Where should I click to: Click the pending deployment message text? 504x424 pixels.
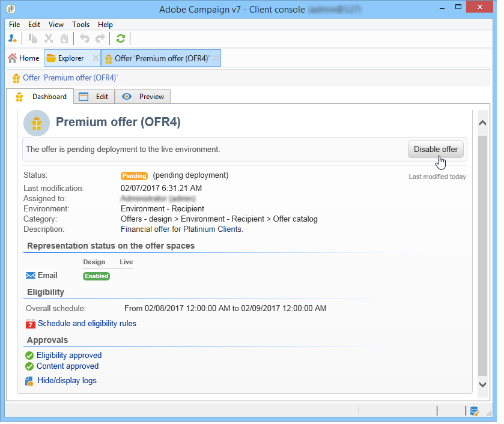(x=123, y=149)
